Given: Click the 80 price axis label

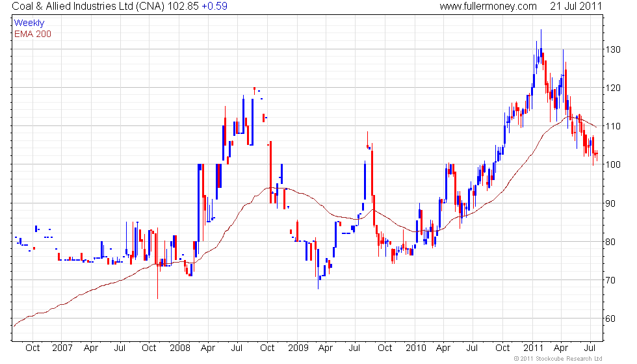Looking at the screenshot, I should [x=610, y=242].
